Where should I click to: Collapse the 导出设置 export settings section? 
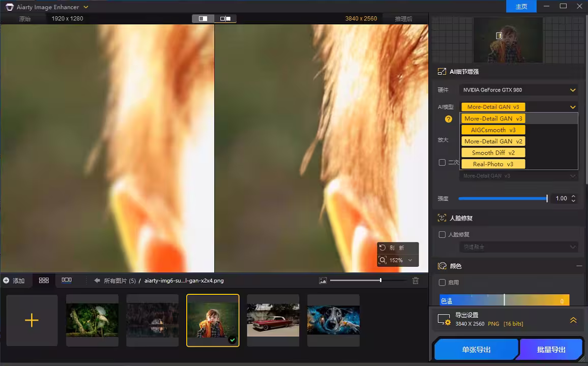pyautogui.click(x=573, y=319)
